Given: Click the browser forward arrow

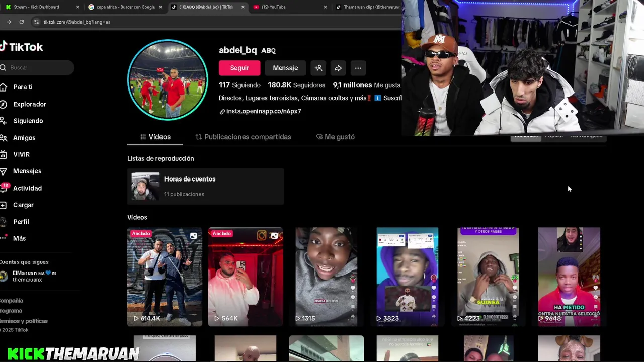Looking at the screenshot, I should click(x=9, y=22).
